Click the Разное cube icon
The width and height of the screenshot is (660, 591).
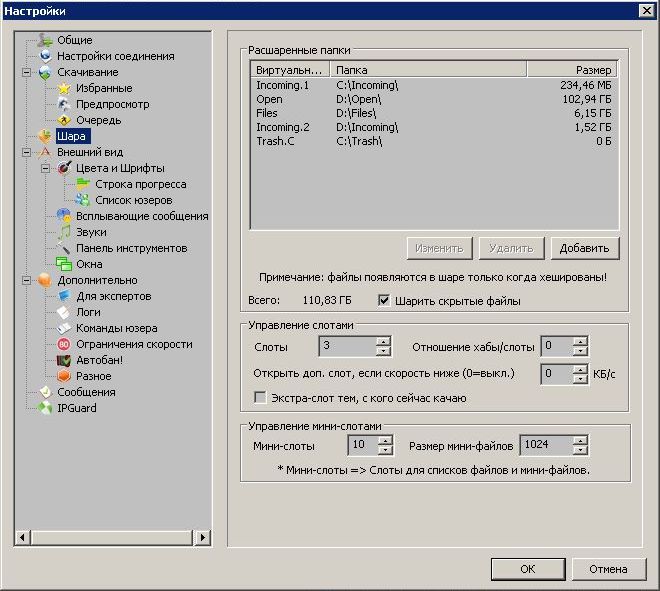[64, 376]
